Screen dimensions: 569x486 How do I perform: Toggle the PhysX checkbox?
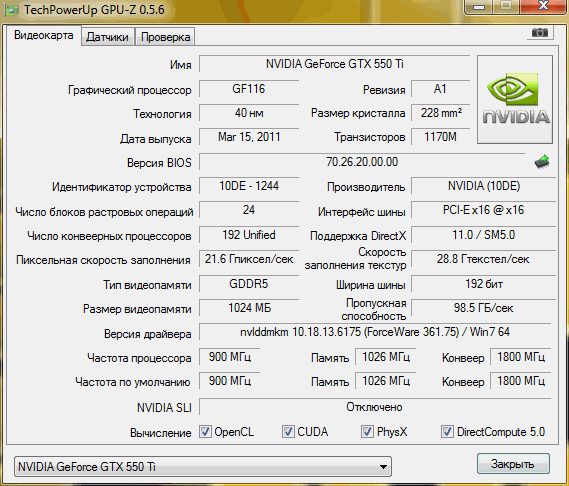coord(367,432)
